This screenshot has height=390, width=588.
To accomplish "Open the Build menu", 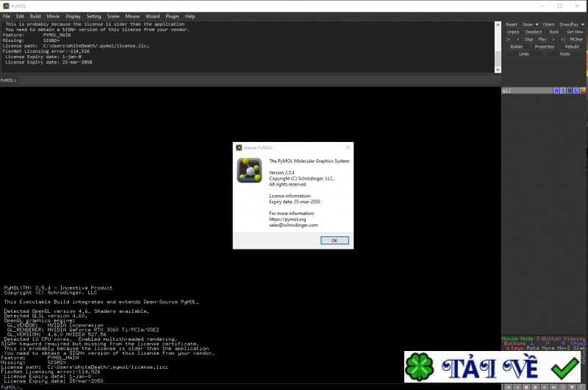I will click(35, 16).
